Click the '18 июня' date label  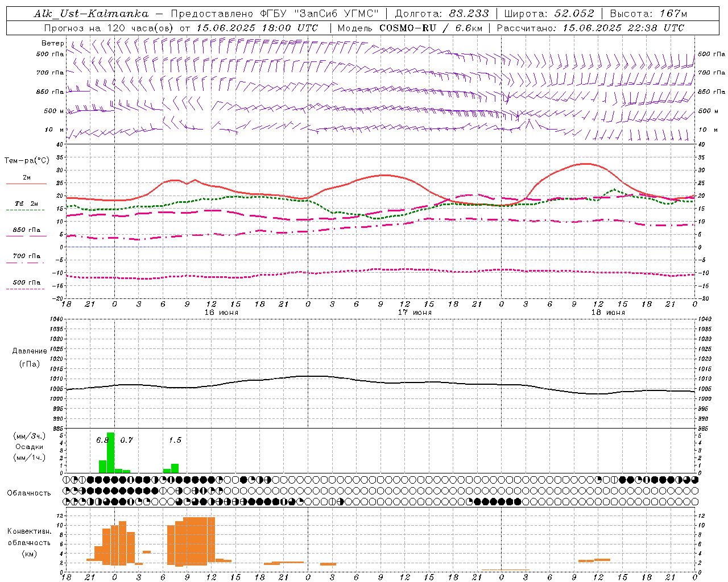point(608,313)
